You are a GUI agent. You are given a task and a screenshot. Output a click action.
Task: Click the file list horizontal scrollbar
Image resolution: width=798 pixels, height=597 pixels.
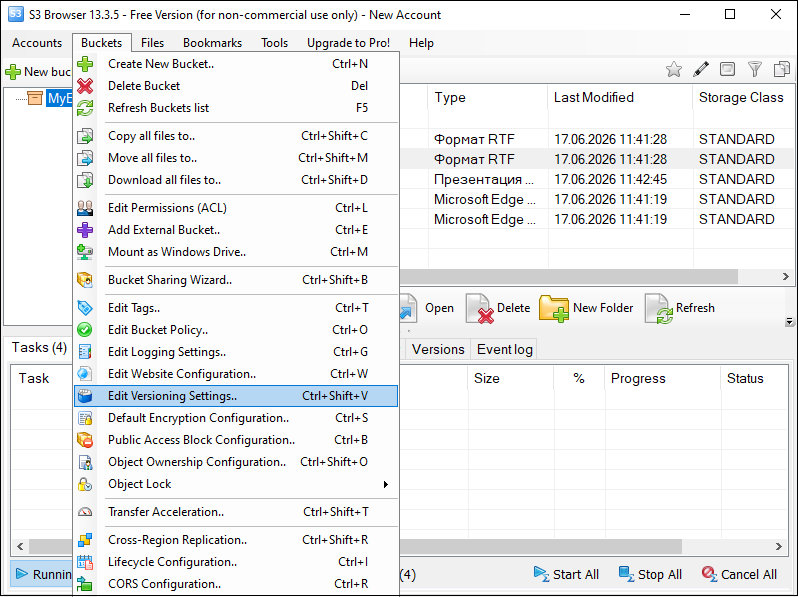coord(568,277)
